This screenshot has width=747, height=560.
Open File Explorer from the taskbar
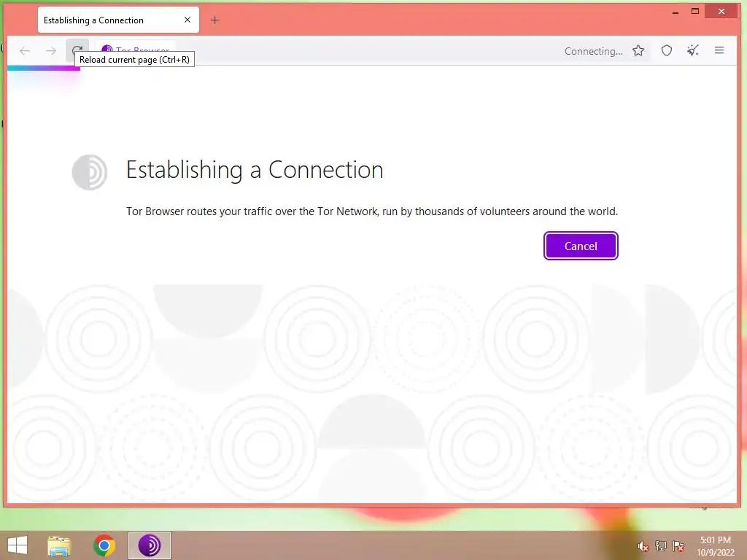(59, 545)
